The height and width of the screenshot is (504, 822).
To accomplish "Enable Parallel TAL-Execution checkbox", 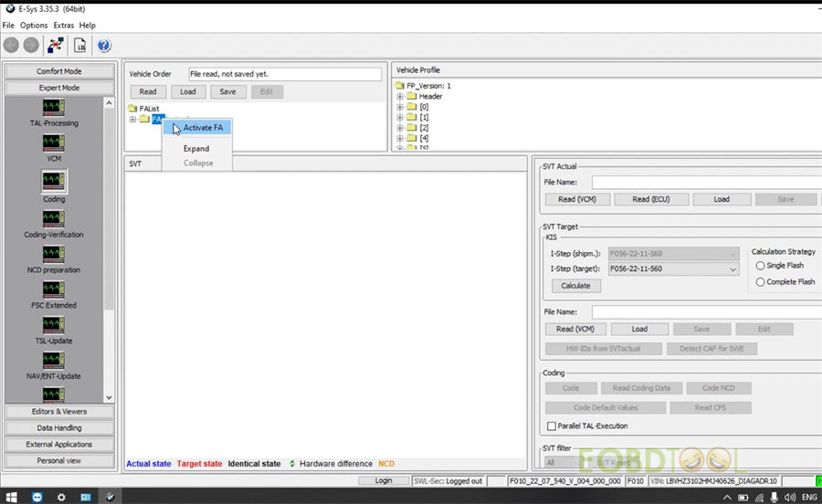I will [x=552, y=426].
